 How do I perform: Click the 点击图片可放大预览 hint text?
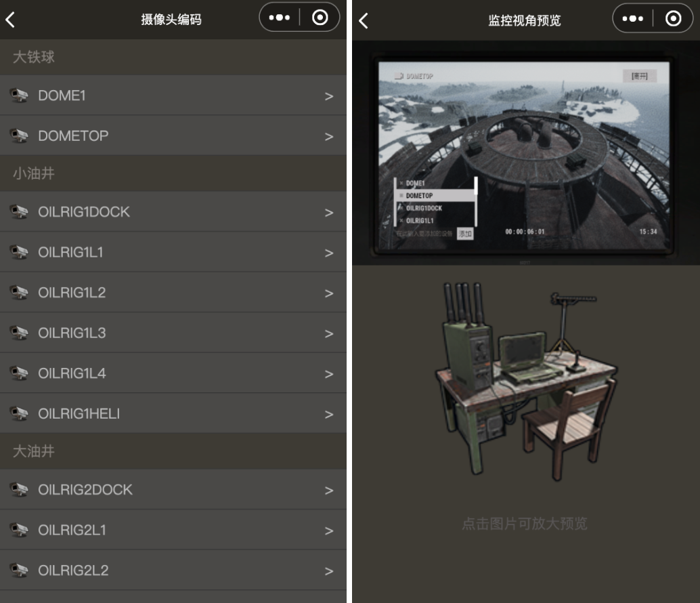pyautogui.click(x=525, y=524)
